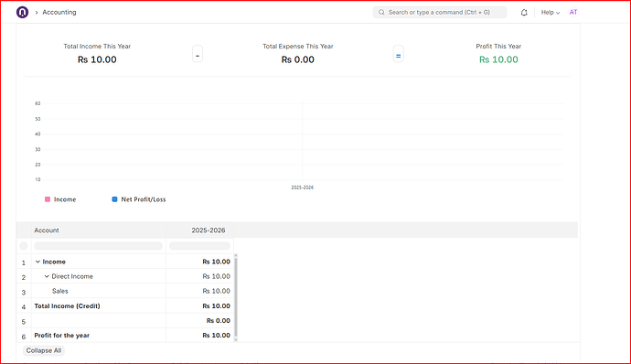Focus the search or command field
The image size is (631, 364).
(x=440, y=13)
